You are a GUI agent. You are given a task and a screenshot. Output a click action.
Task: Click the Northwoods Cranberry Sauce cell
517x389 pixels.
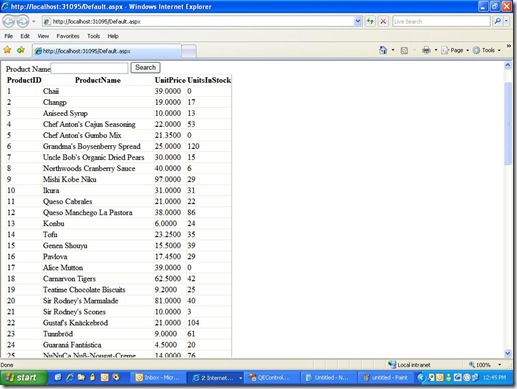[x=89, y=168]
